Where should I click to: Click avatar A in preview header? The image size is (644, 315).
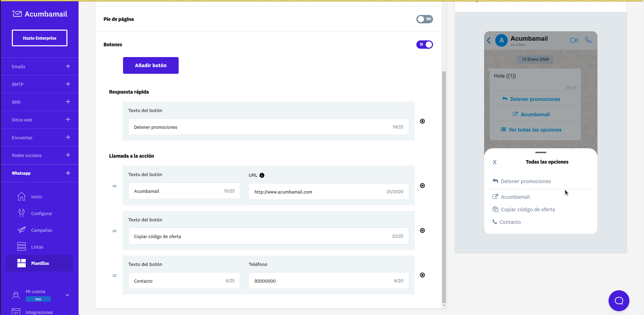[502, 40]
